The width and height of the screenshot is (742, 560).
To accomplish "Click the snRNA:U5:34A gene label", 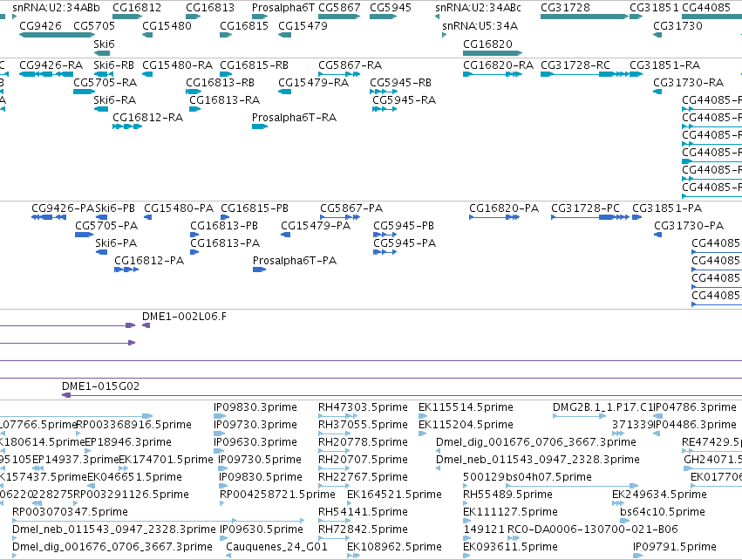I will pyautogui.click(x=480, y=25).
